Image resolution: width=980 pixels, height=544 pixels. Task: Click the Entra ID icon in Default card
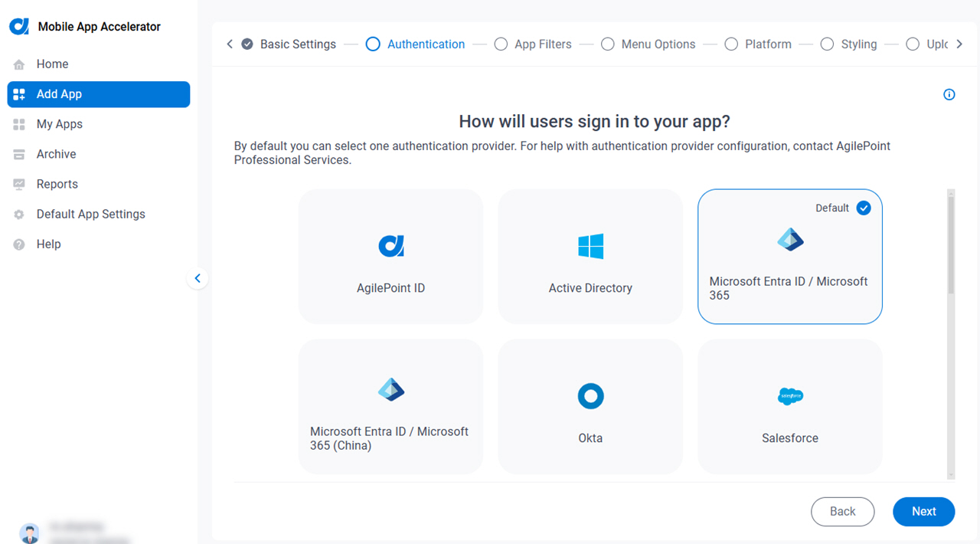(790, 240)
